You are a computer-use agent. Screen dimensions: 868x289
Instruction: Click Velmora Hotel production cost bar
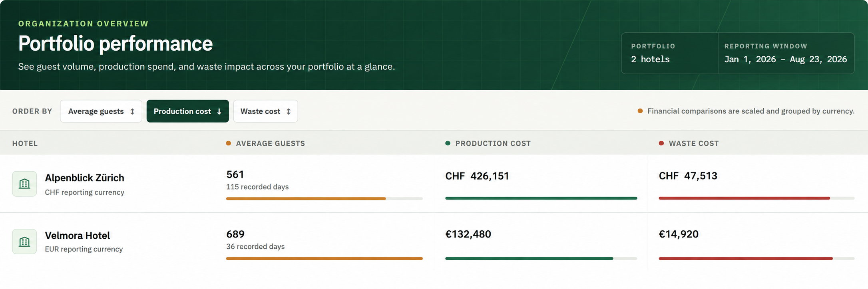(x=541, y=258)
